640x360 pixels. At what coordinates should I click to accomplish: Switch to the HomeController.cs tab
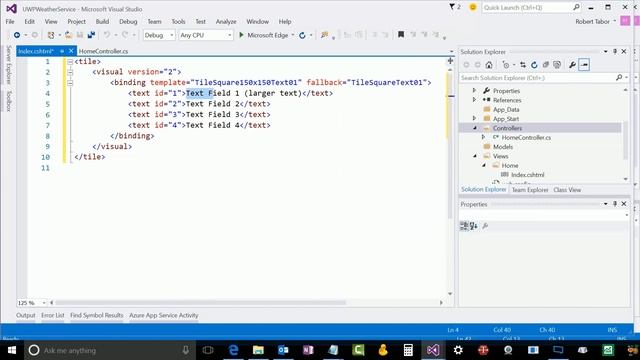coord(103,51)
